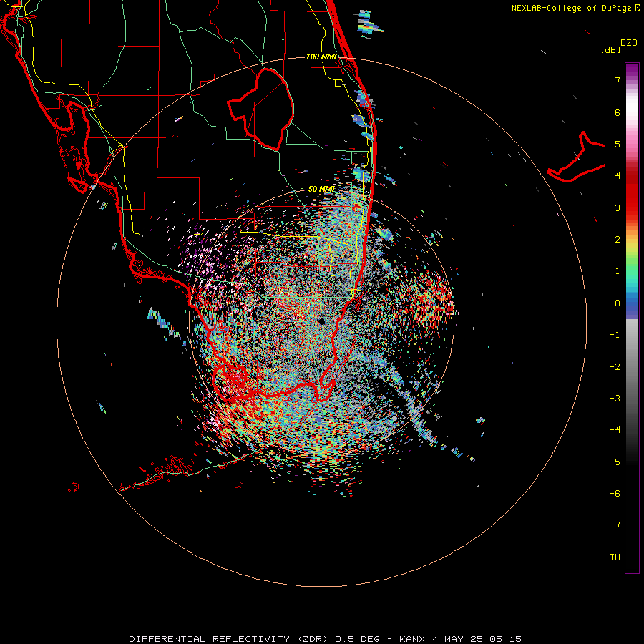Click the KAMX radar site black dot
The width and height of the screenshot is (644, 644).
[321, 321]
